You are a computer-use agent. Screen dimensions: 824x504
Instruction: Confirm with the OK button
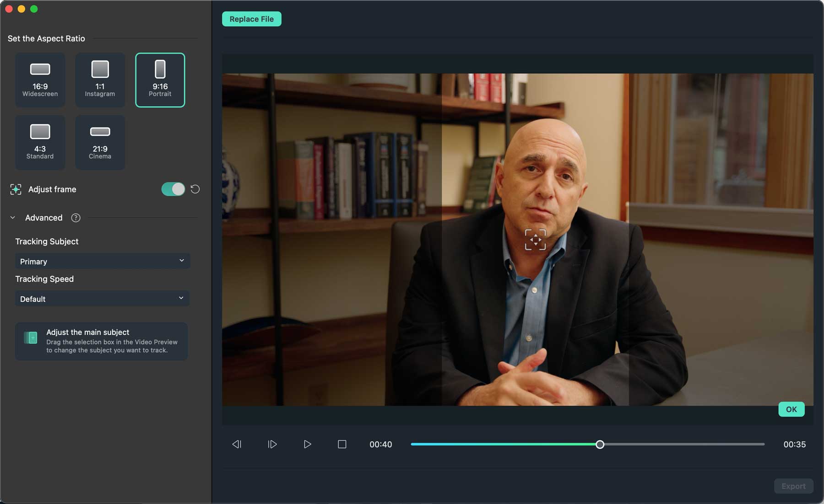tap(791, 409)
